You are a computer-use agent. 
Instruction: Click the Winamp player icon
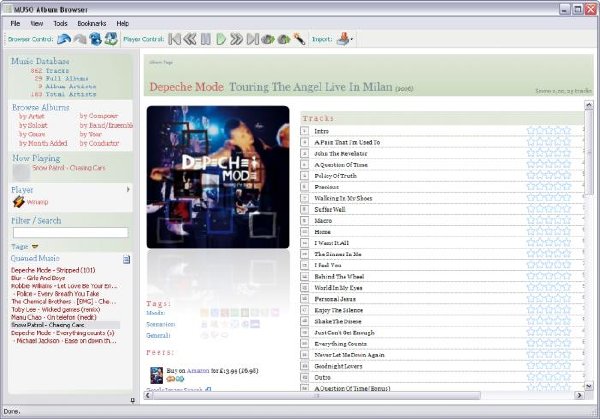pyautogui.click(x=18, y=202)
